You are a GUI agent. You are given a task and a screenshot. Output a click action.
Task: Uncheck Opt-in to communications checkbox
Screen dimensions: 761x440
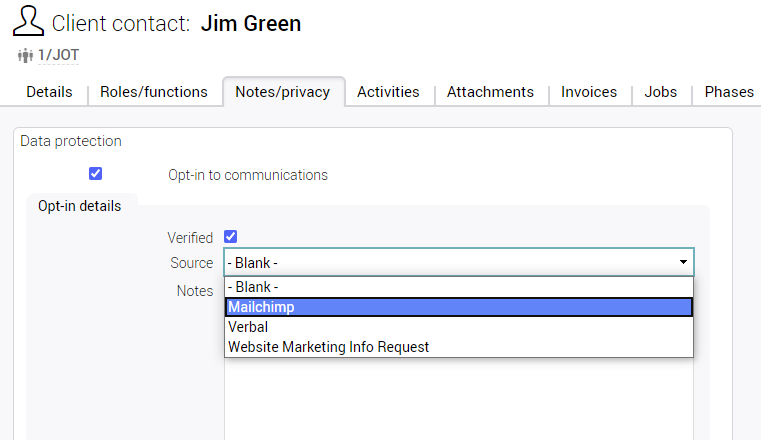coord(95,174)
